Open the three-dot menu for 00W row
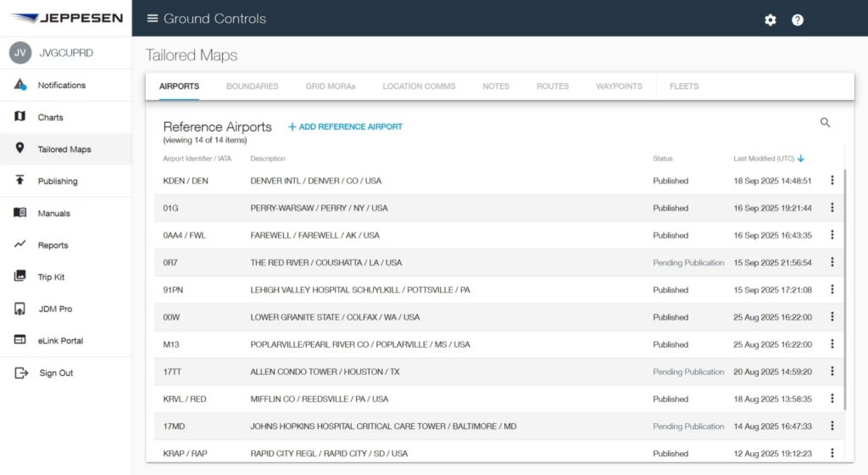 832,316
